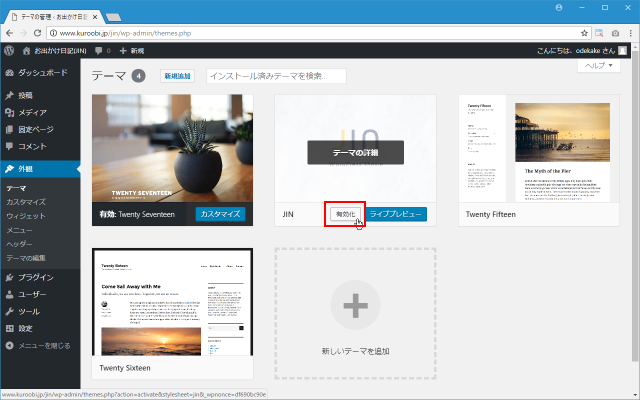Image resolution: width=640 pixels, height=400 pixels.
Task: Click the テーマの詳細 overlay on JIN
Action: 356,153
